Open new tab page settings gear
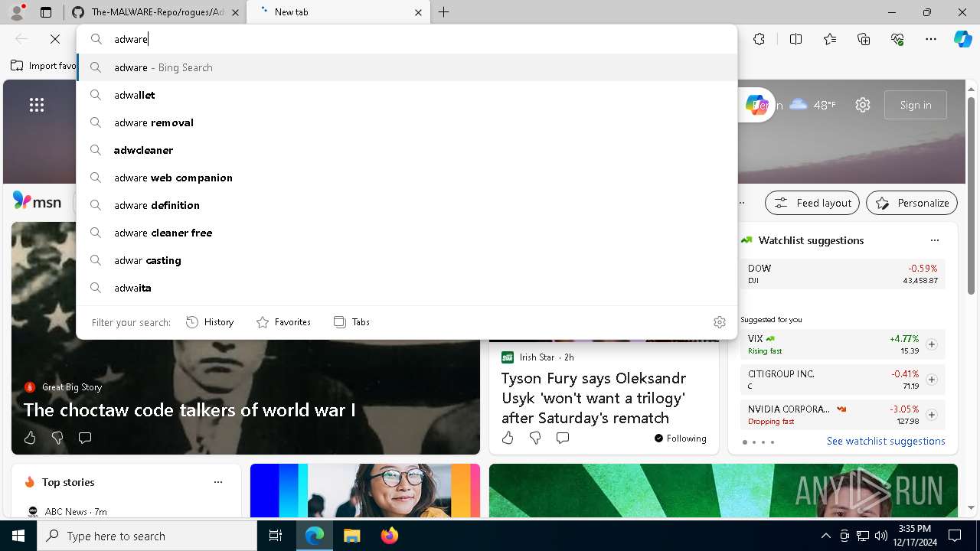 coord(863,105)
